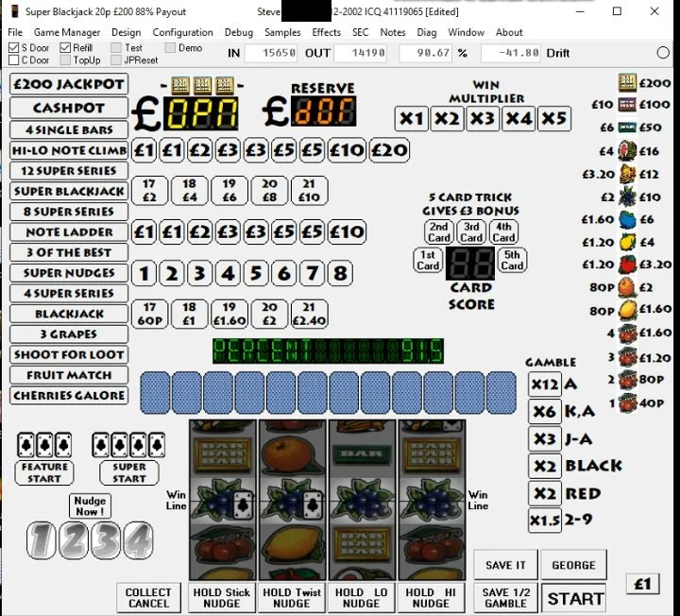Image resolution: width=680 pixels, height=616 pixels.
Task: Click the SUPER BLACKJACK feature lamp
Action: (69, 191)
